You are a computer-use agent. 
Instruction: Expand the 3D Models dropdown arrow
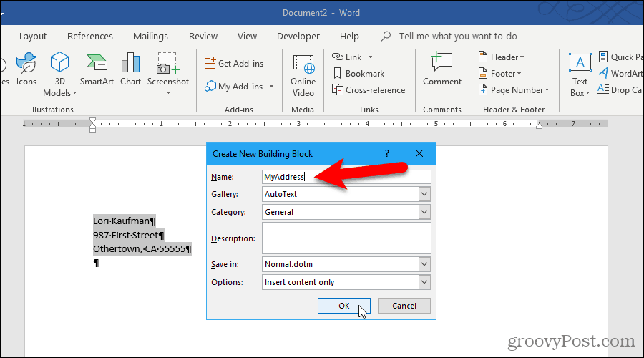click(74, 93)
